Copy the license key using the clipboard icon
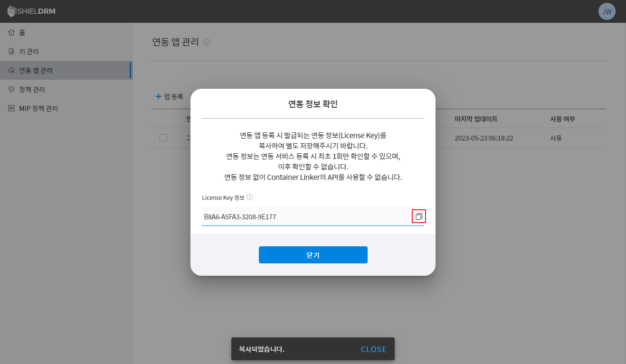The image size is (626, 364). tap(418, 216)
